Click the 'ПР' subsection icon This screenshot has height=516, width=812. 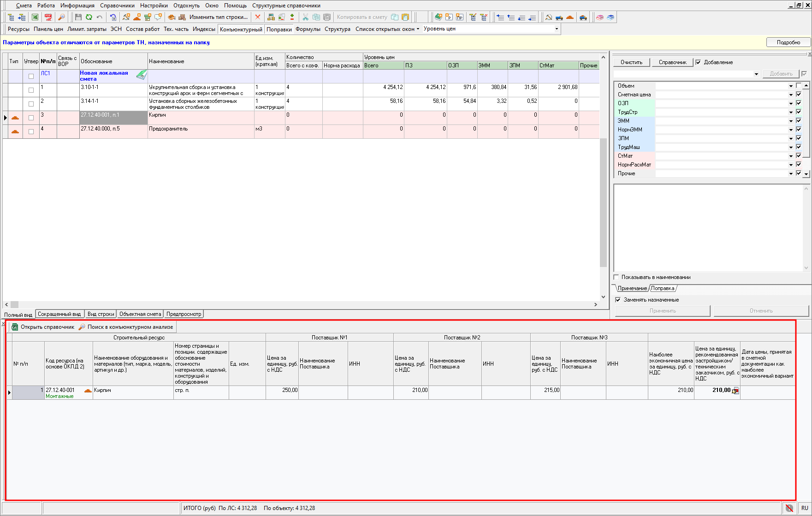[x=460, y=17]
